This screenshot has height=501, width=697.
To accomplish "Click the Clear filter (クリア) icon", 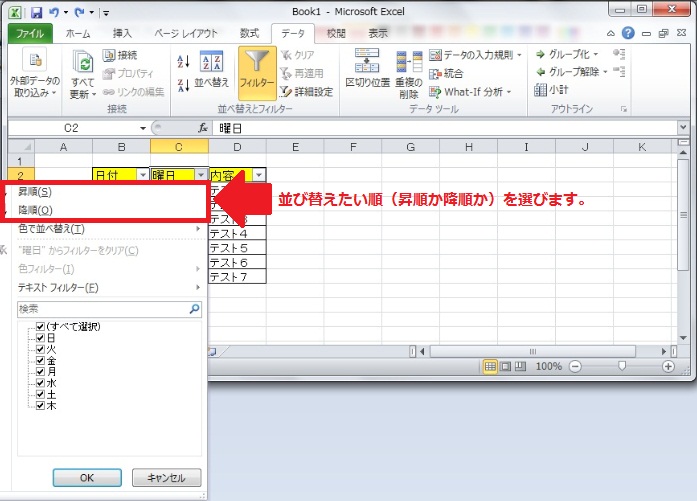I will tap(287, 55).
